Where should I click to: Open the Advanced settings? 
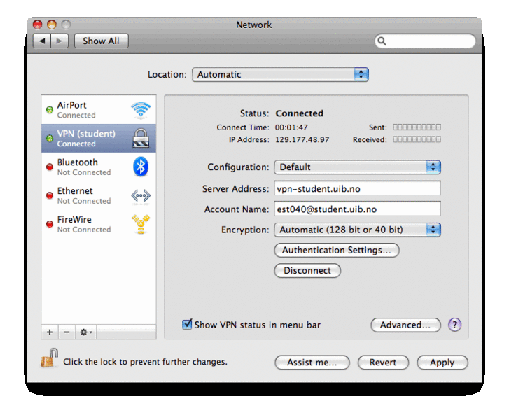(x=405, y=325)
